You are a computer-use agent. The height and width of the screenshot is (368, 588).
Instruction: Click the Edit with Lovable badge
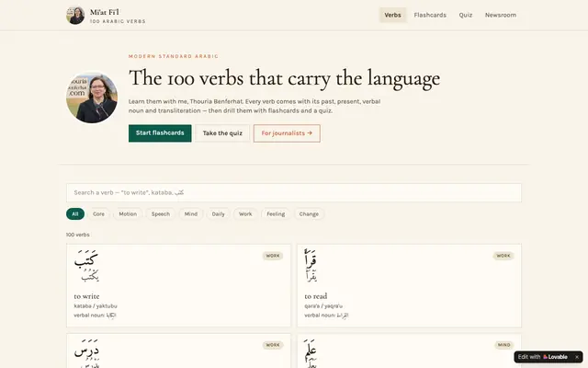coord(543,357)
